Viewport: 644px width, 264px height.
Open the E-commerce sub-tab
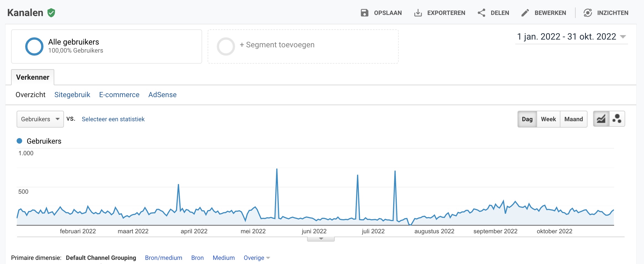click(119, 95)
